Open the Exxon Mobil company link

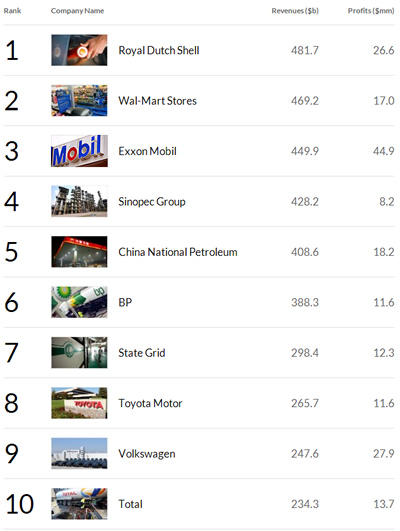(x=147, y=151)
